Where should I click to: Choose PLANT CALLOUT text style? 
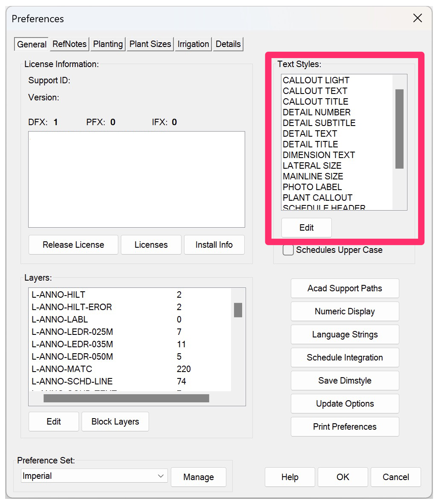(317, 198)
